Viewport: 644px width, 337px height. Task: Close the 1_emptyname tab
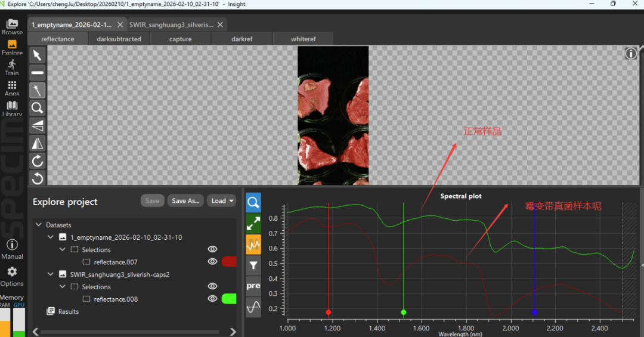click(x=120, y=24)
